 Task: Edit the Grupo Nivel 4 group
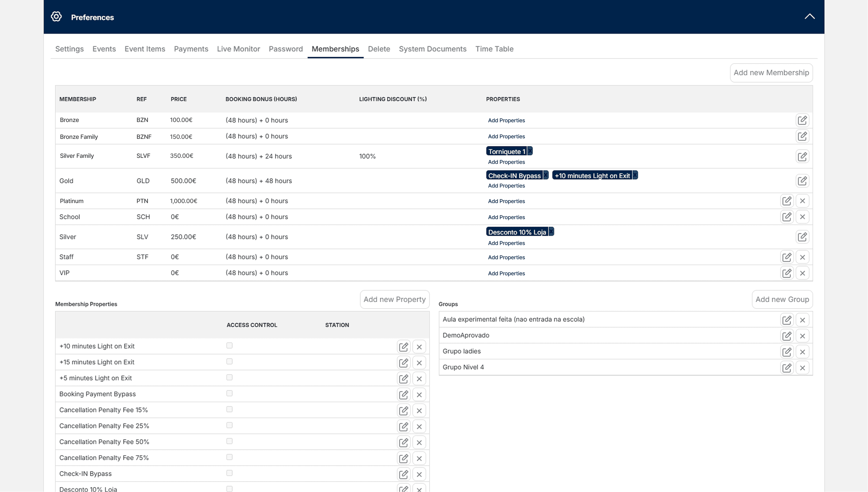(x=787, y=368)
